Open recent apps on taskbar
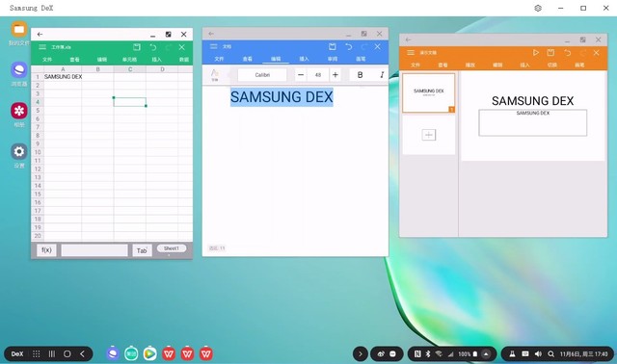The width and height of the screenshot is (617, 364). click(x=51, y=353)
